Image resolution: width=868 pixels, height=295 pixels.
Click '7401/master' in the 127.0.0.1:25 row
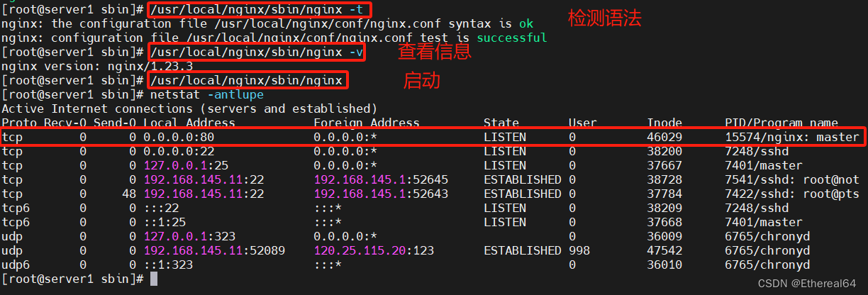coord(764,165)
